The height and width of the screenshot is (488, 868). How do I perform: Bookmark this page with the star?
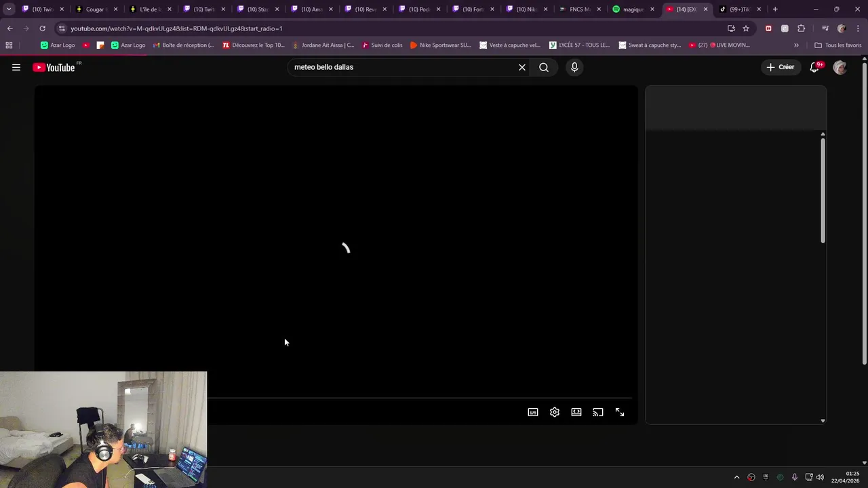(x=746, y=28)
